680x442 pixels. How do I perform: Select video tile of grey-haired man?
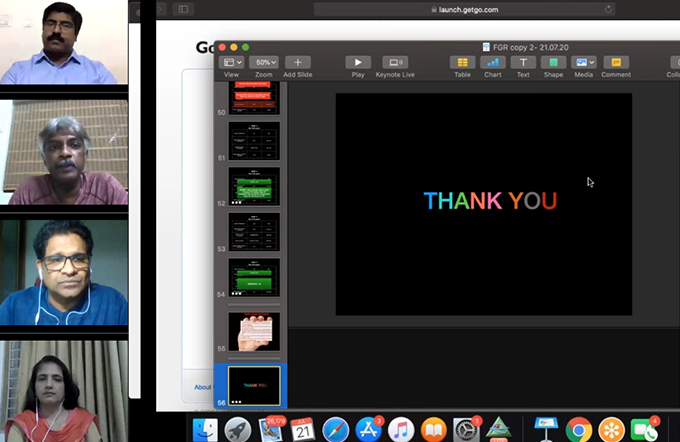coord(64,152)
